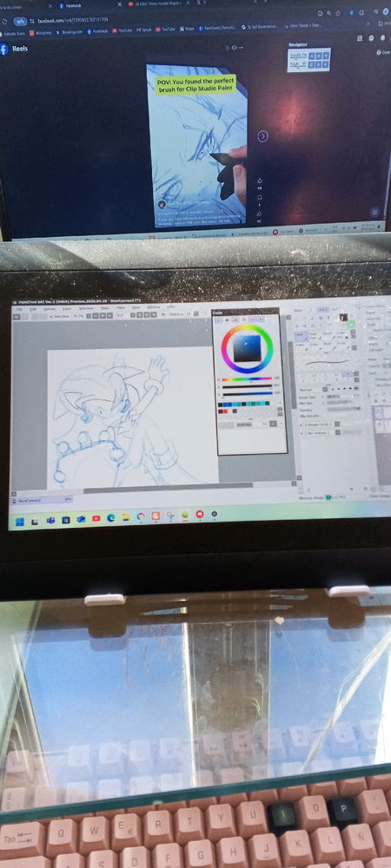391x868 pixels.
Task: Expand the Simple Circle brush shape option
Action: tap(318, 424)
